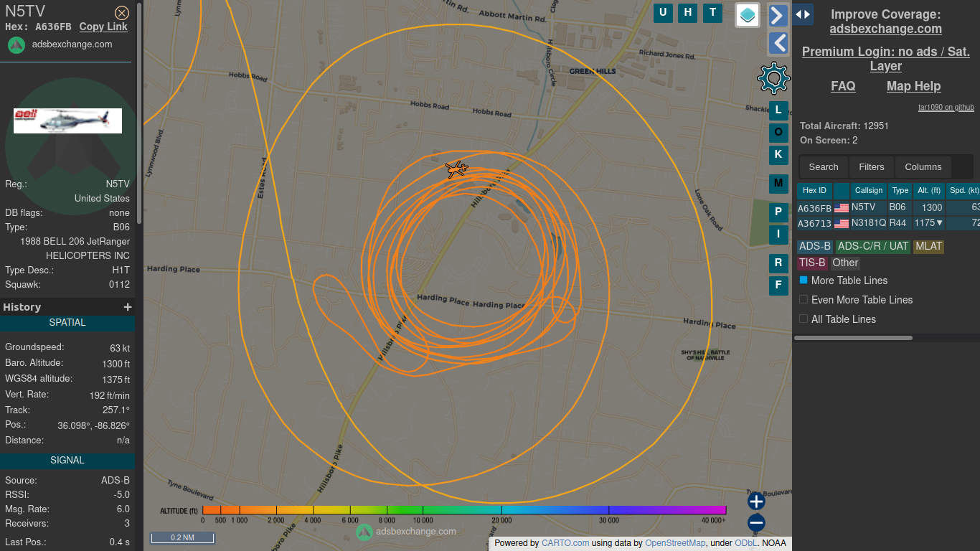This screenshot has height=551, width=980.
Task: Toggle the O map button
Action: [x=778, y=132]
